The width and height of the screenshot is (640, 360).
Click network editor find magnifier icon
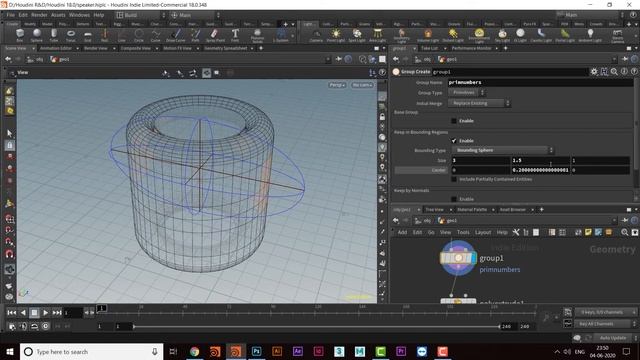[624, 232]
